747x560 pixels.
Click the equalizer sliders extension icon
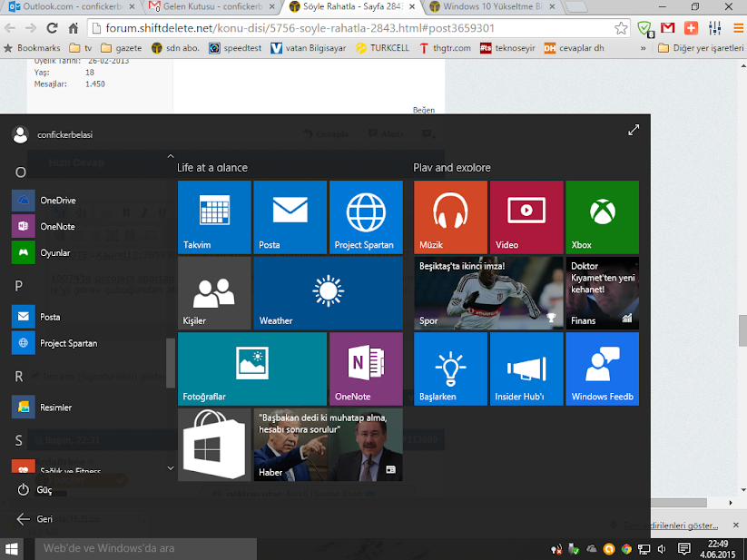point(714,28)
